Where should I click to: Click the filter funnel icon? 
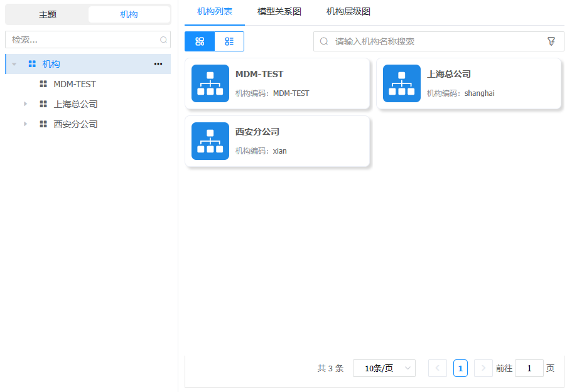(x=551, y=41)
